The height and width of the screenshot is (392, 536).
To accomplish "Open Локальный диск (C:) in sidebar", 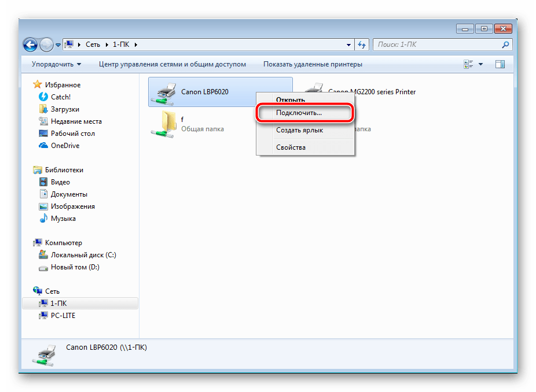I will pos(83,255).
